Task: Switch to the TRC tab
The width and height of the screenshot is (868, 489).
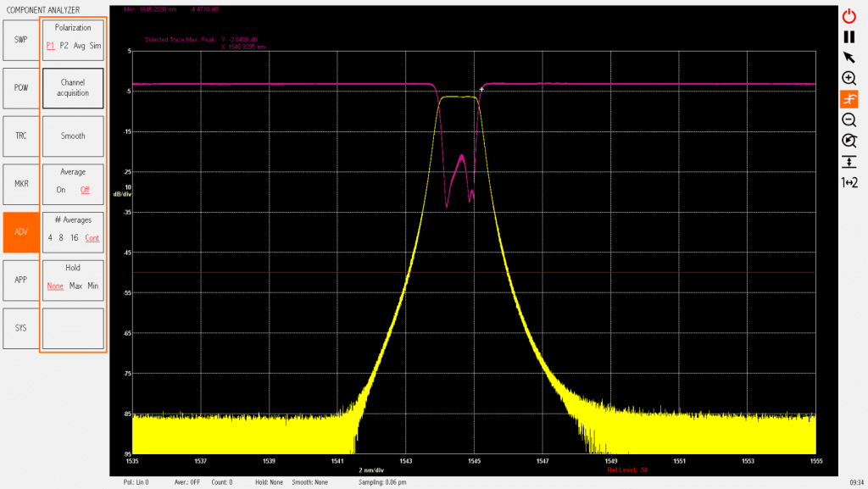Action: [20, 136]
